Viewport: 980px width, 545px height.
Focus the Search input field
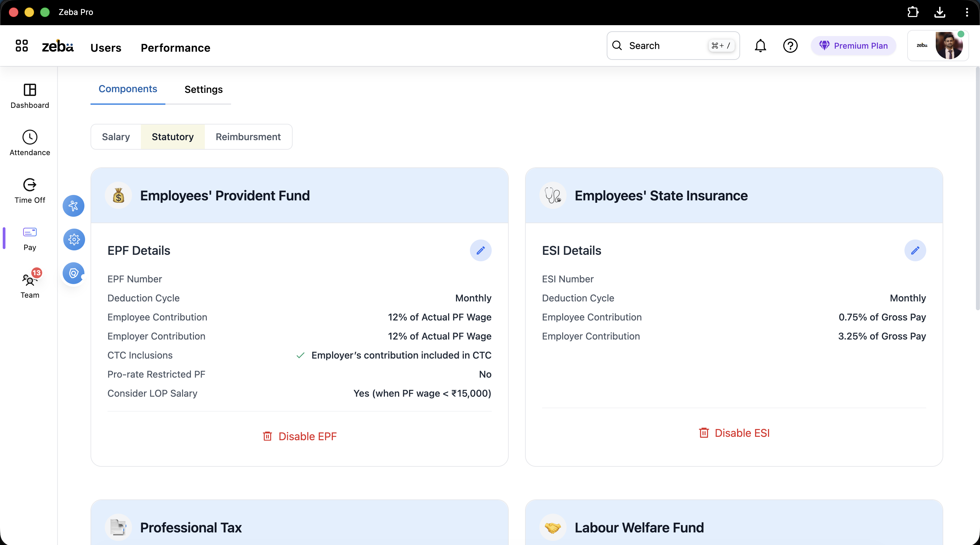point(673,46)
